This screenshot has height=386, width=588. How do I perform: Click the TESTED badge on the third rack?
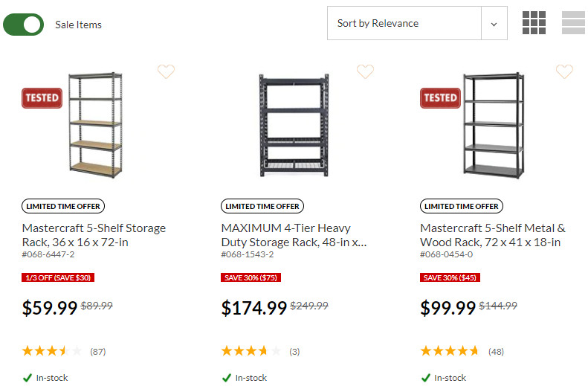tap(439, 97)
